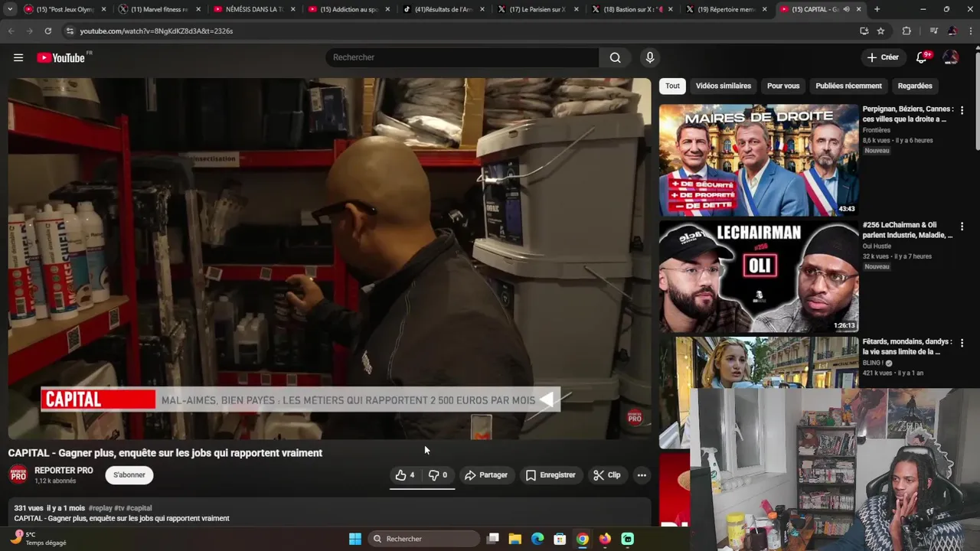The width and height of the screenshot is (980, 551).
Task: Open options for Fêtards, mondains video
Action: coord(962,343)
